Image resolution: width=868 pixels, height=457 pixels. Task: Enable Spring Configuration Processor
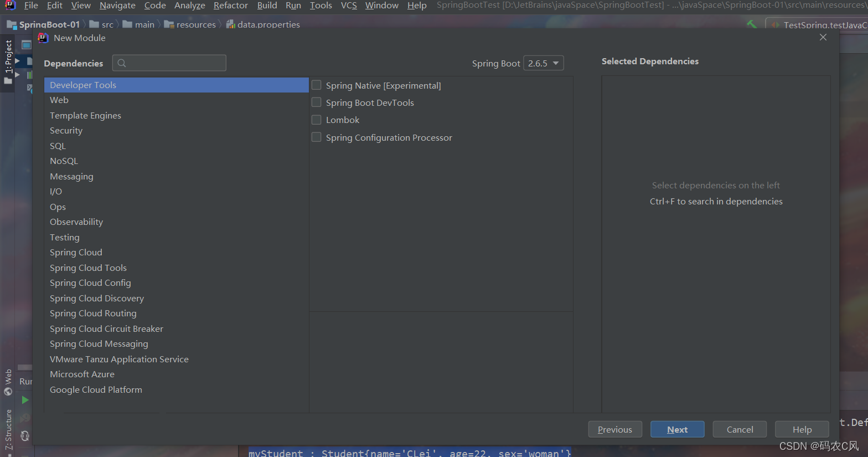pos(317,137)
